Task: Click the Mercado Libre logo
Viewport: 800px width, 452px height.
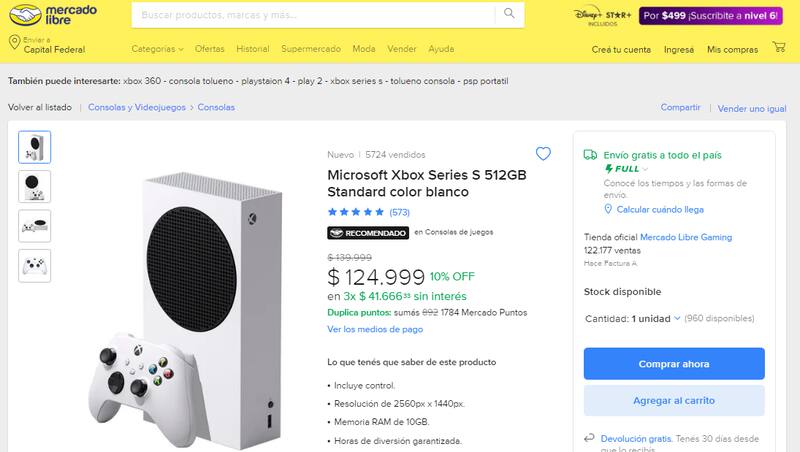Action: tap(39, 16)
